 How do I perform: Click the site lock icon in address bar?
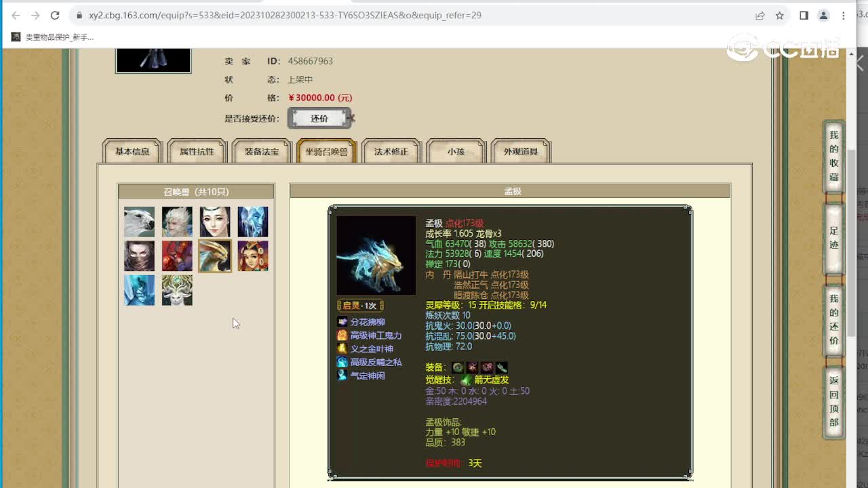(79, 15)
